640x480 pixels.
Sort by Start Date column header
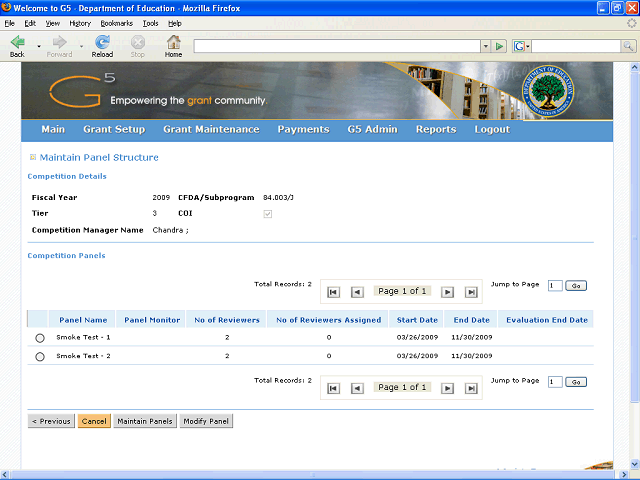pos(417,320)
